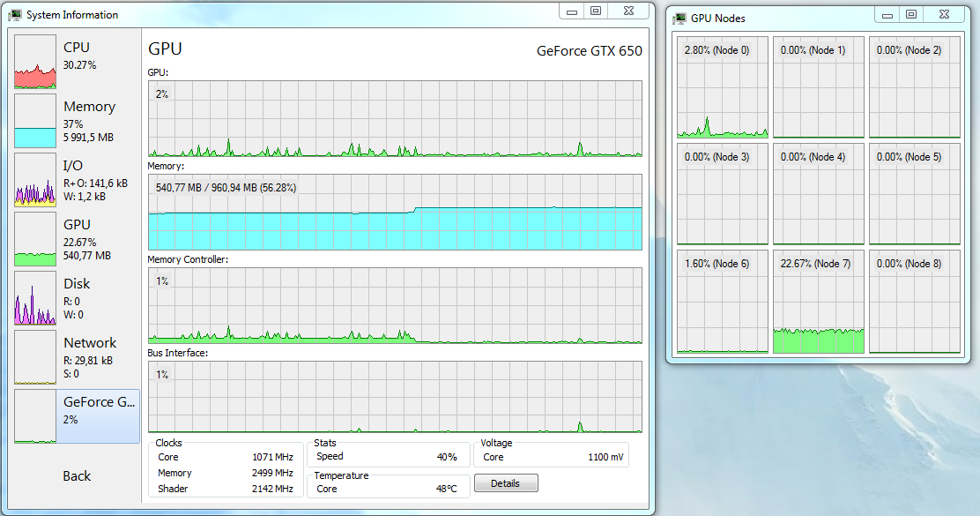
Task: Select Node 4 graph in GPU Nodes
Action: (x=818, y=194)
